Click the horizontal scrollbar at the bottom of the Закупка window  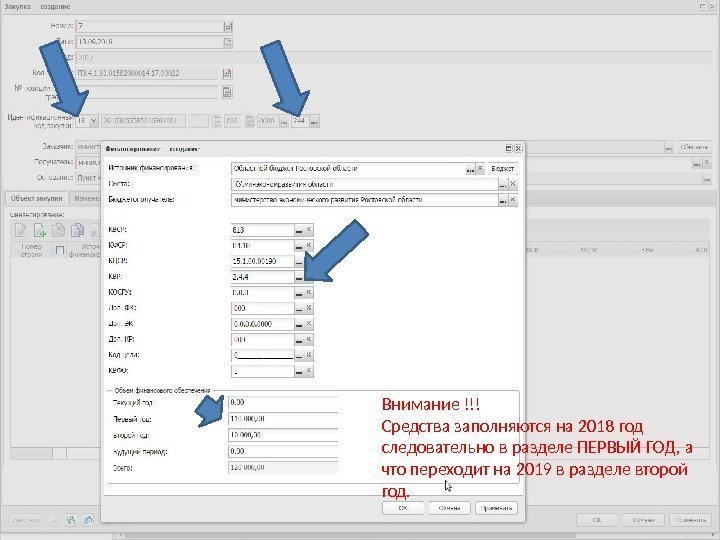tap(349, 536)
